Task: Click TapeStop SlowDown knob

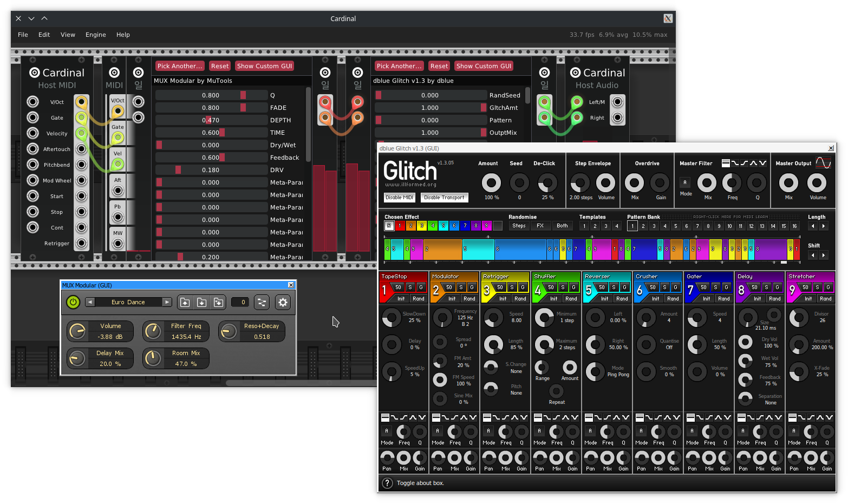Action: (392, 317)
